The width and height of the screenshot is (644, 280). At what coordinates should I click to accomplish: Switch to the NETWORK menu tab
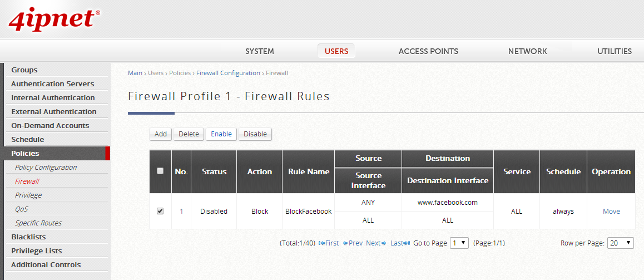527,51
